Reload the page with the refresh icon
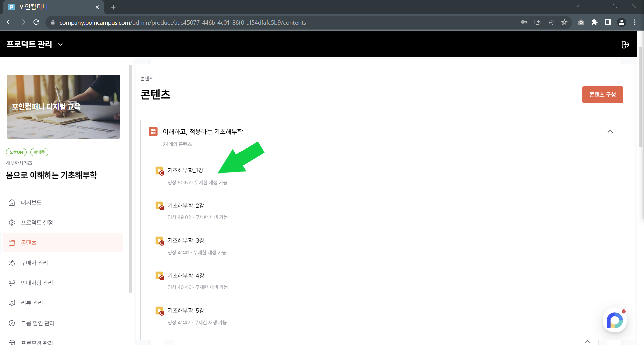This screenshot has width=644, height=345. (x=36, y=22)
